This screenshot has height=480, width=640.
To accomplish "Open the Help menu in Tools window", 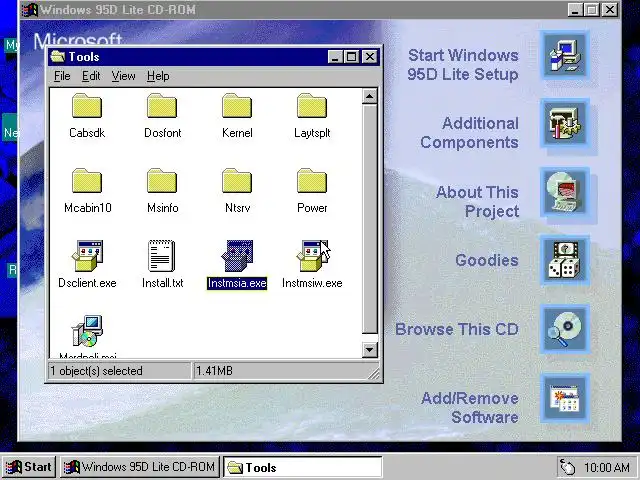I will (158, 76).
